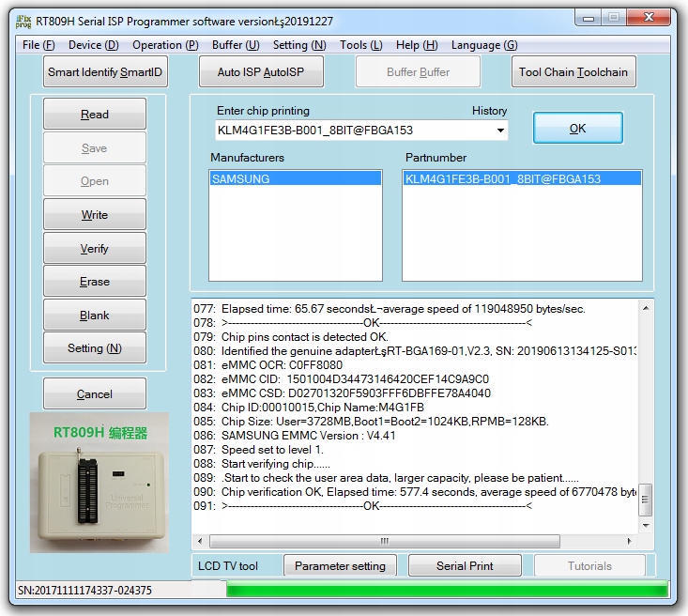
Task: Click log line 077 Elapsed time 65.67 seconds
Action: pos(390,309)
